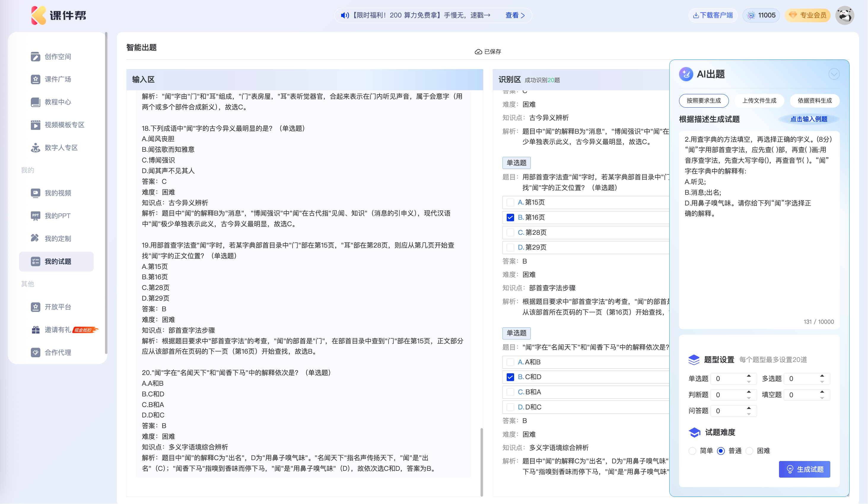
Task: Open the 创作空间 sidebar icon
Action: (x=35, y=56)
